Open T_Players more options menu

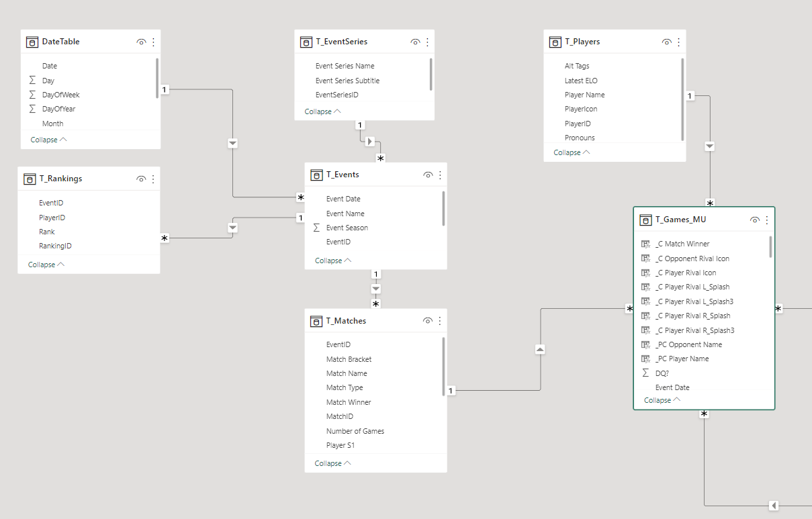click(678, 42)
